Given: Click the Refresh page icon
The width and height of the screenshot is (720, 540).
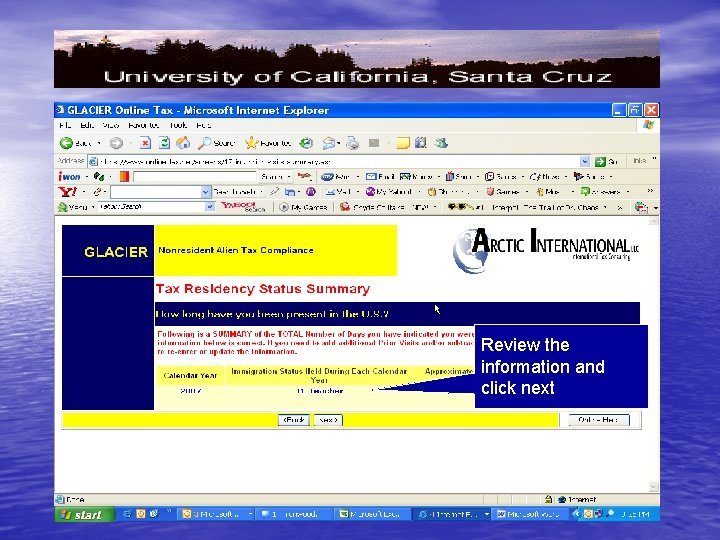Looking at the screenshot, I should (x=164, y=143).
